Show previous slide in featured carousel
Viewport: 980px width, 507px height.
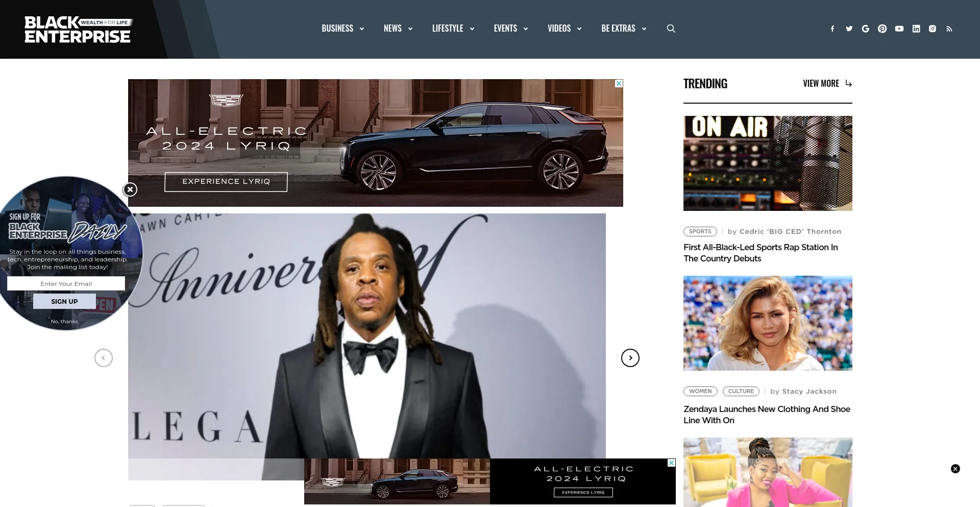pyautogui.click(x=104, y=358)
